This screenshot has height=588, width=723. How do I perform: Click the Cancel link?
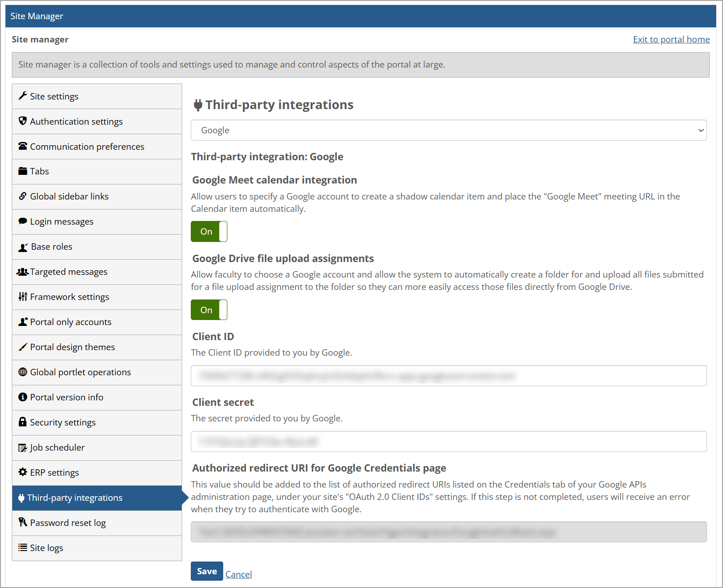pyautogui.click(x=239, y=574)
